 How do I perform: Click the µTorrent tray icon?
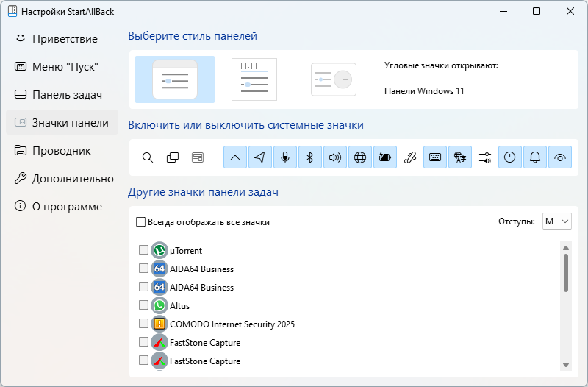click(x=159, y=250)
